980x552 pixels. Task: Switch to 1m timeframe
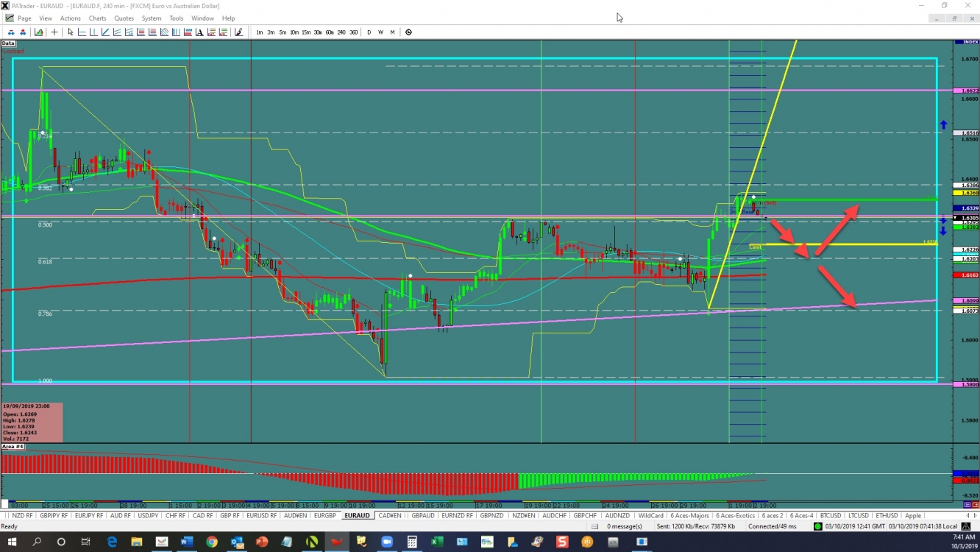[x=260, y=32]
